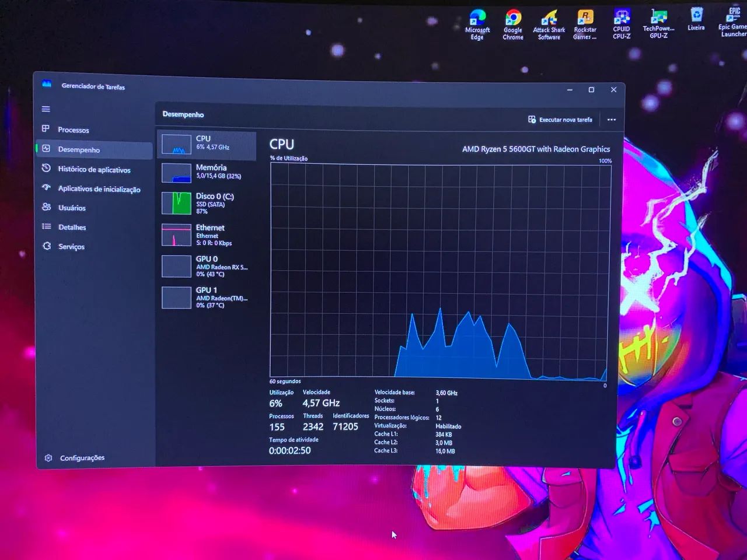The width and height of the screenshot is (747, 560).
Task: Click the GPU 1 AMD Radeon(TM) entry text
Action: [x=222, y=297]
